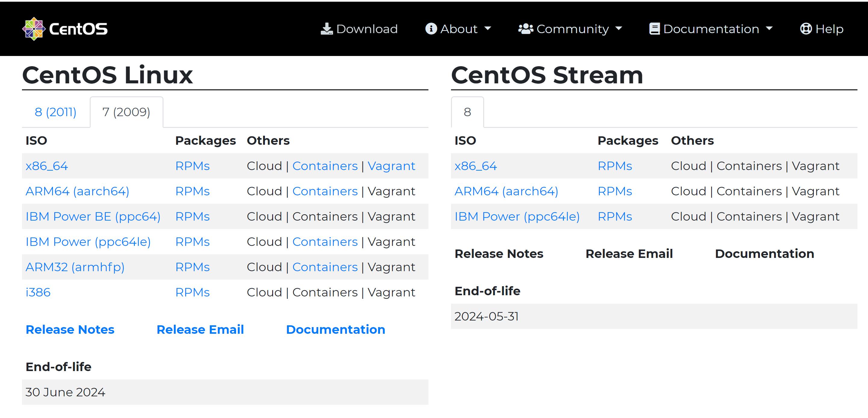
Task: Open Containers link in Linux x86_64 row
Action: tap(325, 166)
